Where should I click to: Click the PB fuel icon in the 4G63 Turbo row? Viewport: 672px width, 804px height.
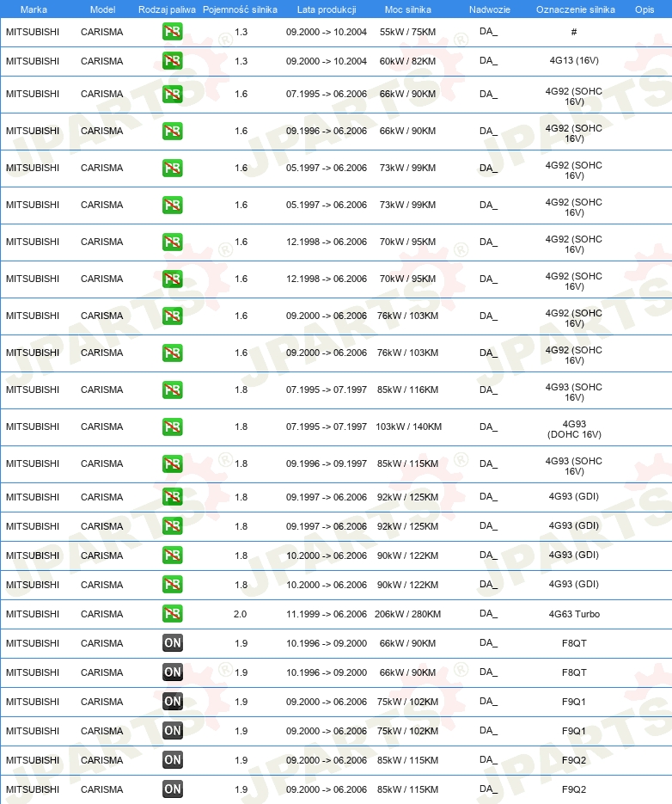pos(172,614)
